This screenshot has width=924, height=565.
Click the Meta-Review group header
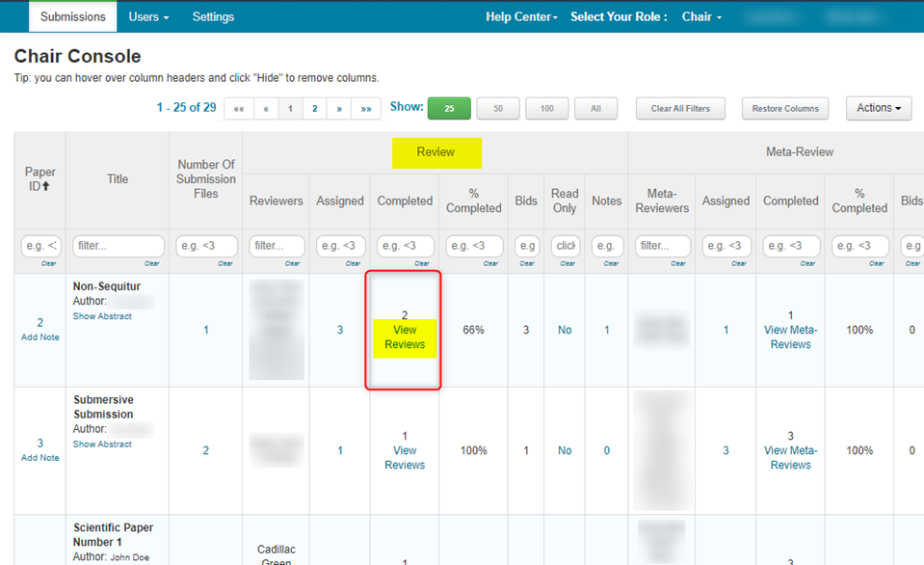click(x=800, y=152)
